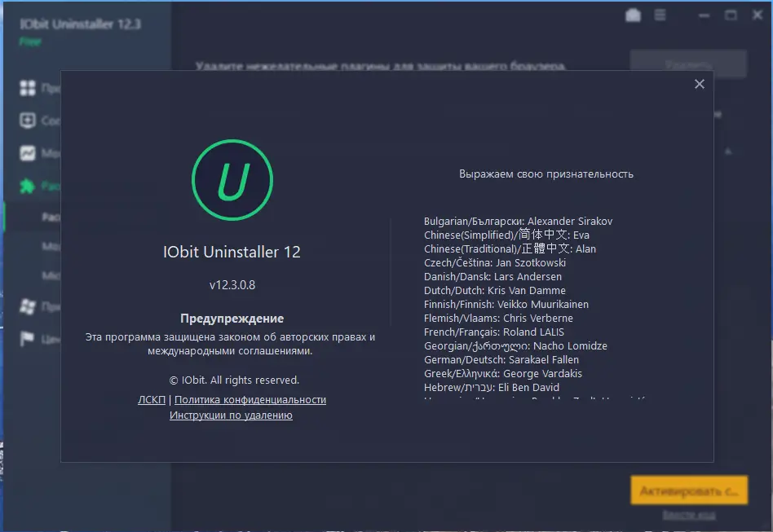This screenshot has height=532, width=773.
Task: Click the Выражаем свою признательность heading
Action: pos(546,174)
